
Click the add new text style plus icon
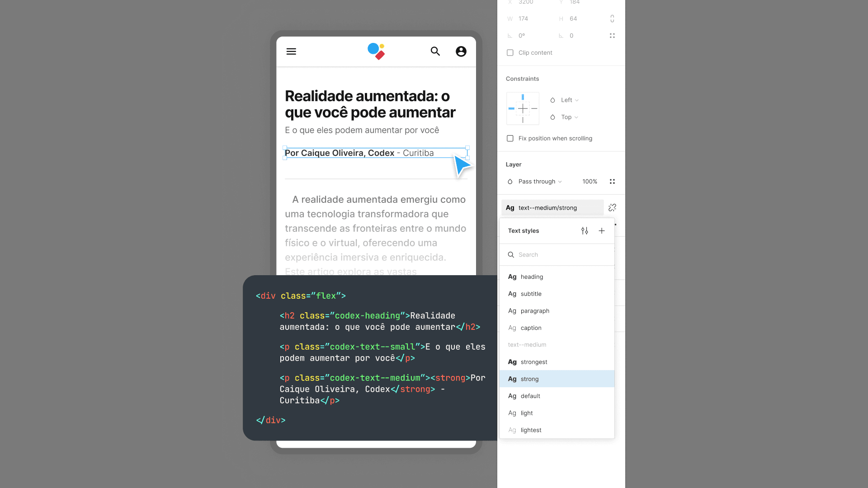point(602,230)
